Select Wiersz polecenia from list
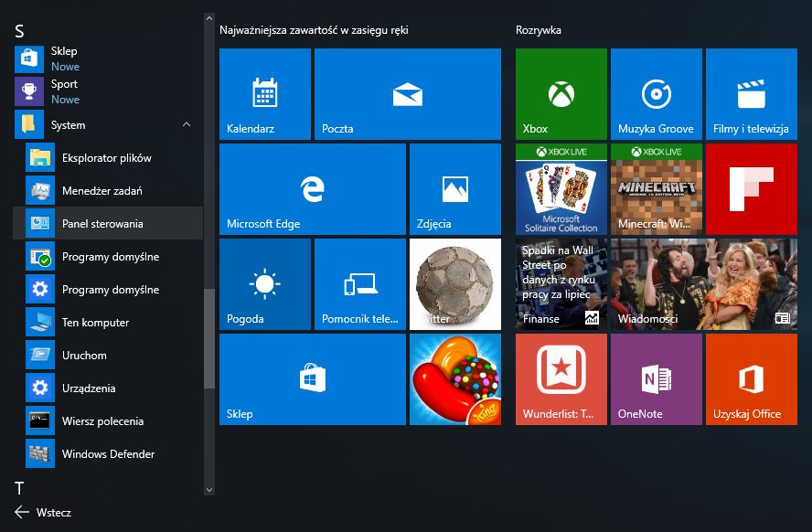The image size is (812, 532). [102, 421]
